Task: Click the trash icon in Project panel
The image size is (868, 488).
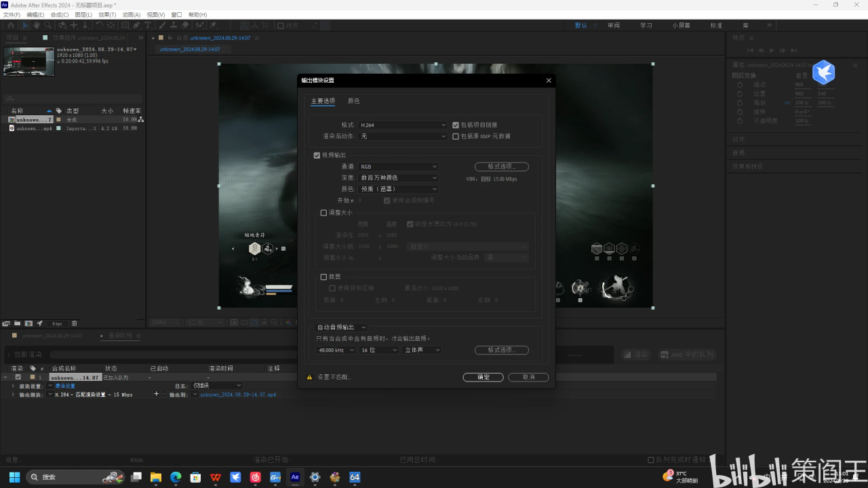Action: point(75,323)
